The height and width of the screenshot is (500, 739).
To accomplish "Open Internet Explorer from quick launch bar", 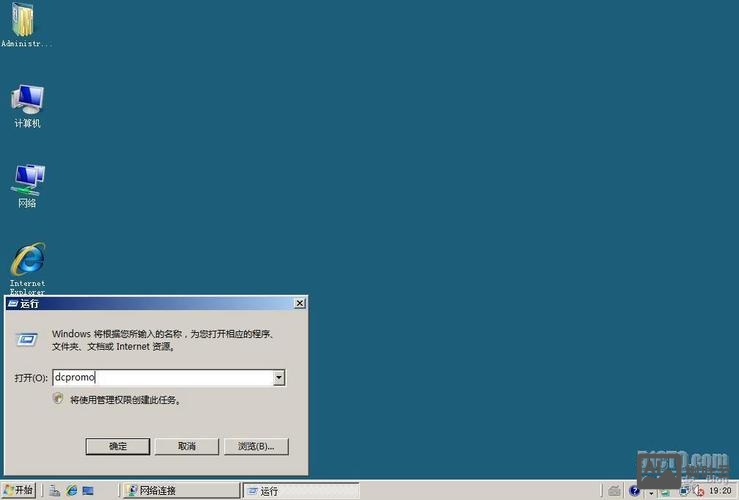I will pos(72,491).
